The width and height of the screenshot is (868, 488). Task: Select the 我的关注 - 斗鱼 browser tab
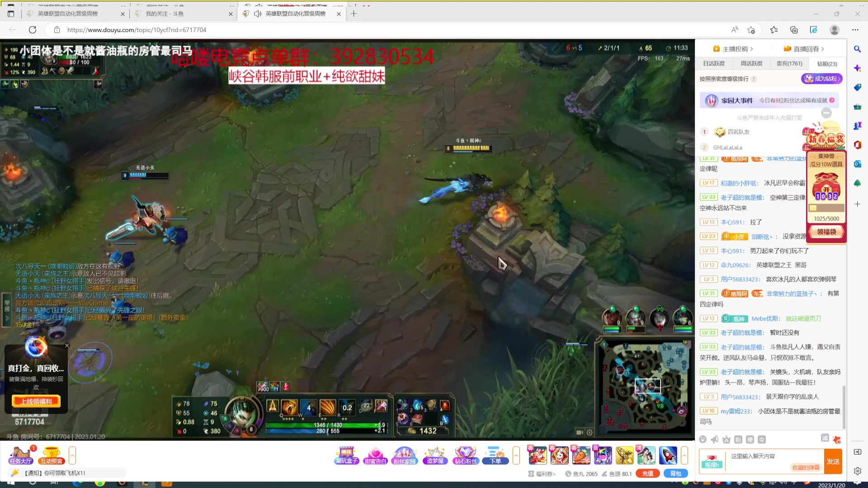(x=183, y=14)
